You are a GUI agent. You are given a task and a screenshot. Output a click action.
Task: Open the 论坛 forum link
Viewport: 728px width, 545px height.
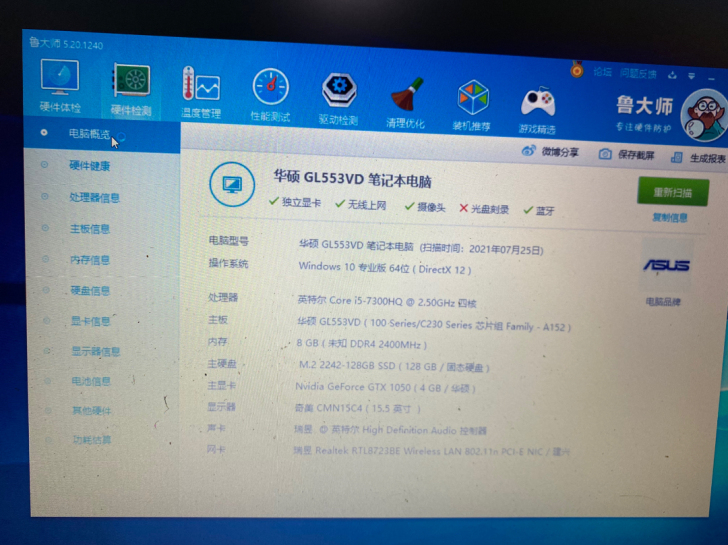[x=602, y=71]
